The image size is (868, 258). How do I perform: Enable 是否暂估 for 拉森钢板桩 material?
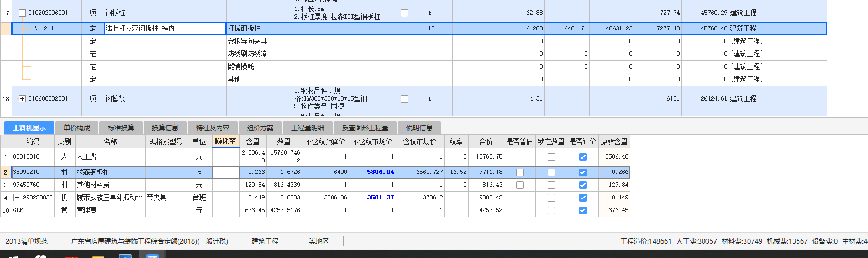tap(520, 172)
